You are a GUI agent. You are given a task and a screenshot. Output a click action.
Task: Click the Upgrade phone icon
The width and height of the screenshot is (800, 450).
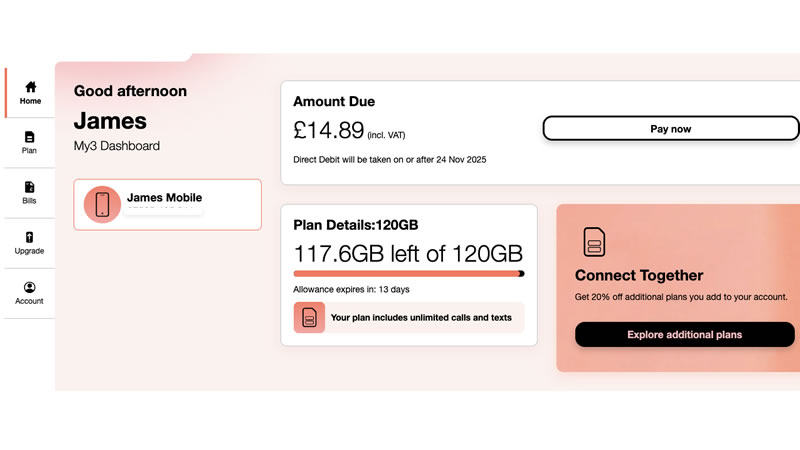pos(29,237)
